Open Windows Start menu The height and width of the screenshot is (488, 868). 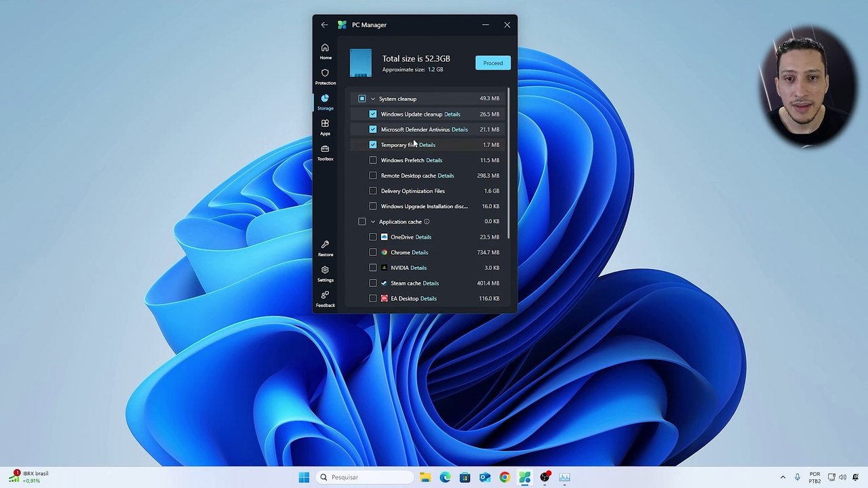point(304,477)
